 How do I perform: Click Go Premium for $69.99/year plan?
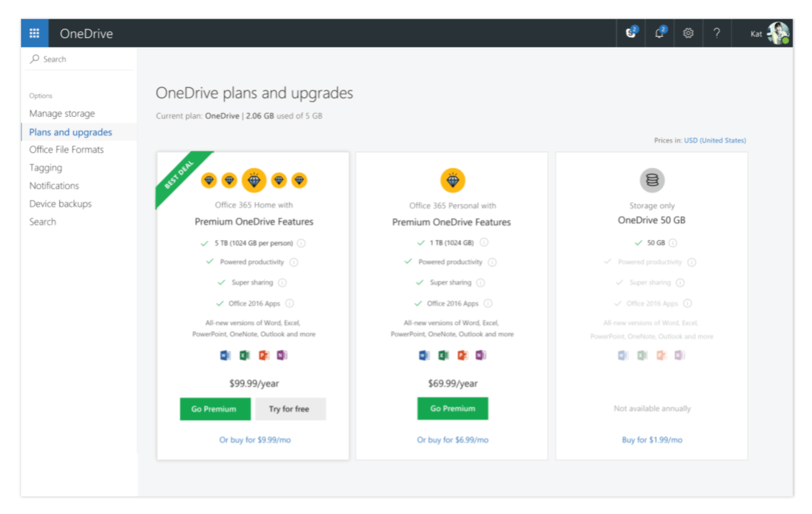[453, 408]
